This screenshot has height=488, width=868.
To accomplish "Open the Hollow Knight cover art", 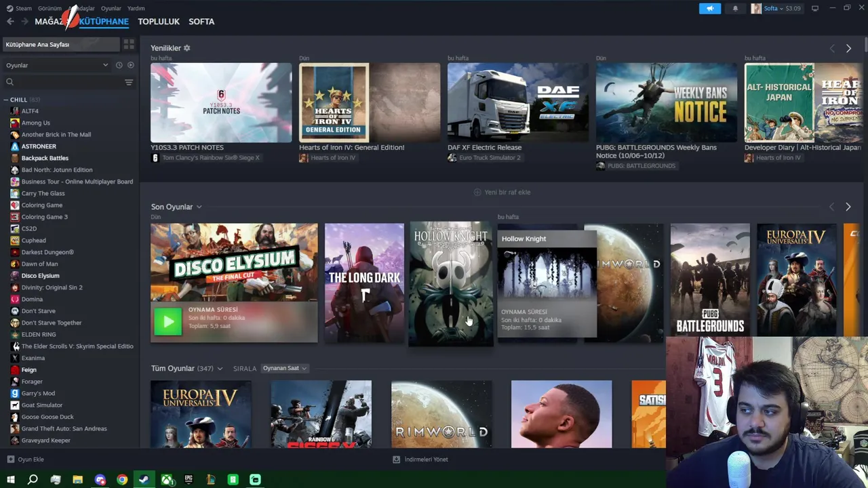I will [x=451, y=284].
